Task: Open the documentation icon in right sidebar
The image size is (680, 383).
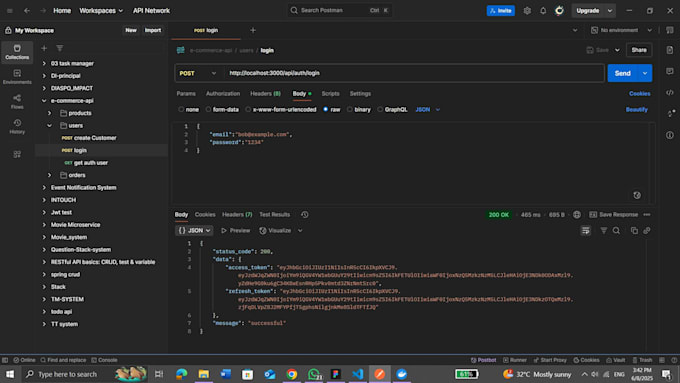Action: [670, 50]
